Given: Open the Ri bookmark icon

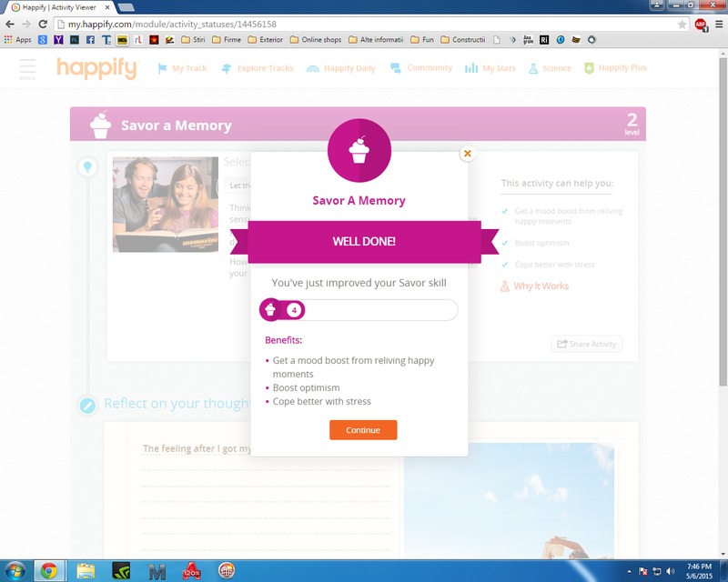Looking at the screenshot, I should pos(544,40).
